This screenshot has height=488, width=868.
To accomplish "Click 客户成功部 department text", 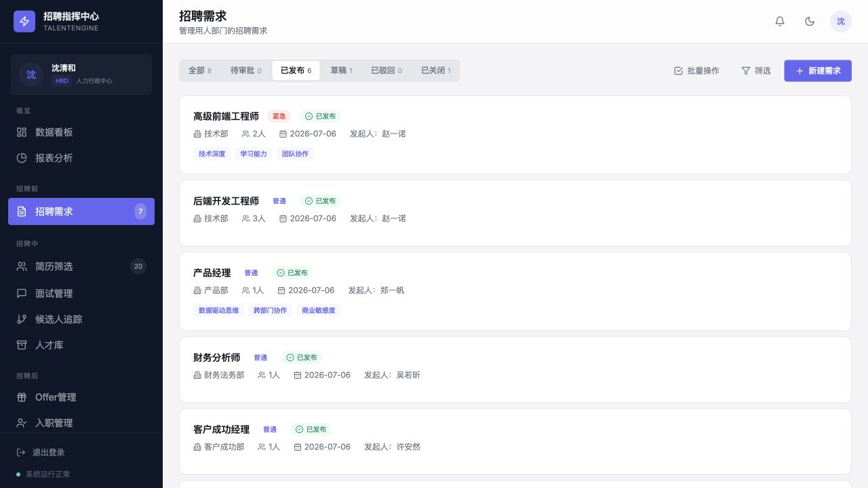I will pos(224,447).
